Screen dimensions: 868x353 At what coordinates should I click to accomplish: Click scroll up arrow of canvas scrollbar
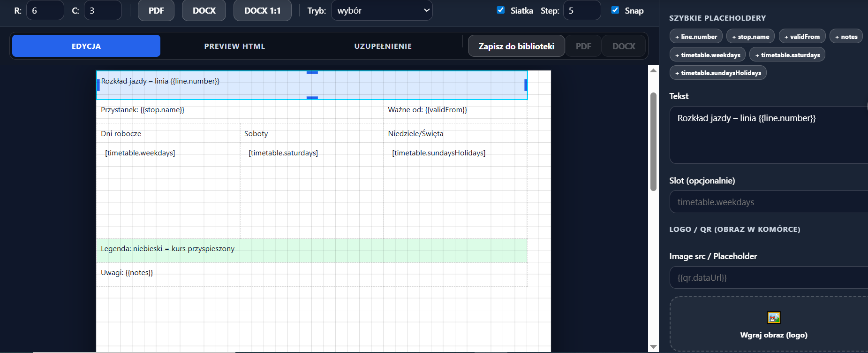click(653, 70)
